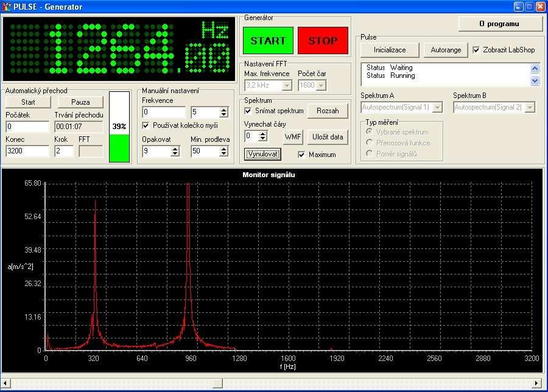Increase the frequency step spinner value 5

coord(224,110)
